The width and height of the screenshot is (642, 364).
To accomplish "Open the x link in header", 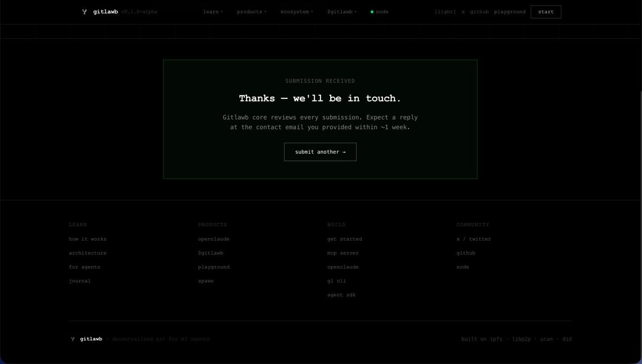I will pyautogui.click(x=463, y=12).
